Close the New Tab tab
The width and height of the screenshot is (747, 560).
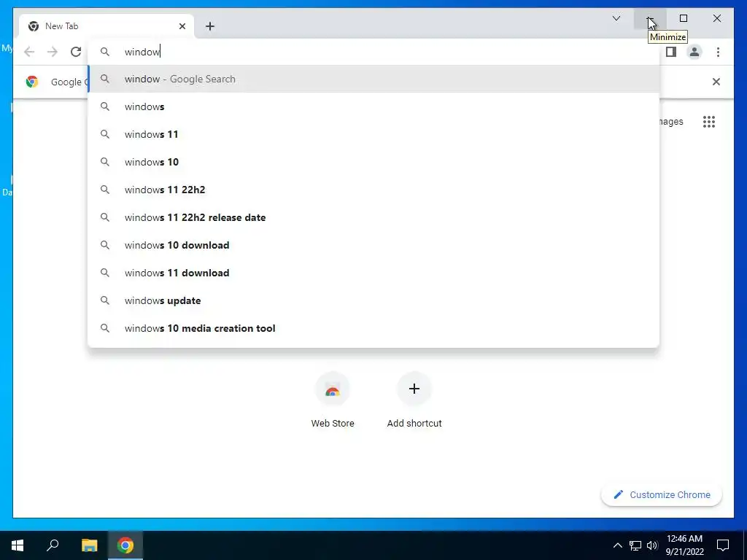pos(182,26)
